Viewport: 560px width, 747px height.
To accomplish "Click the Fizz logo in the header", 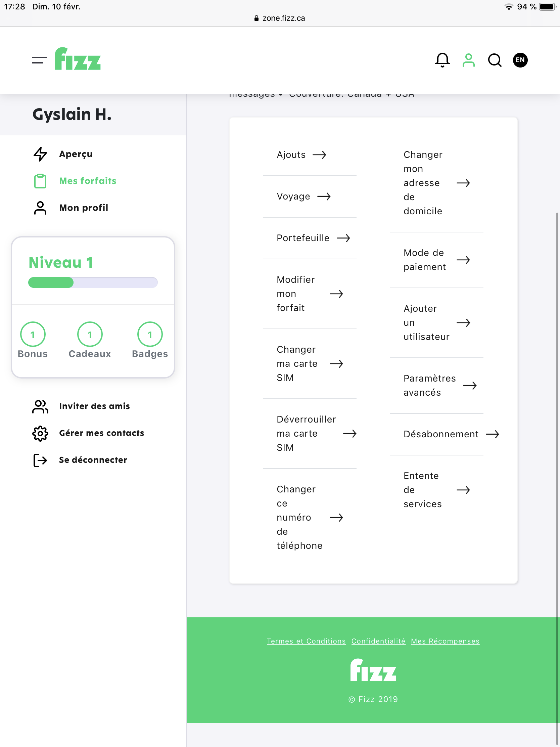I will 78,60.
